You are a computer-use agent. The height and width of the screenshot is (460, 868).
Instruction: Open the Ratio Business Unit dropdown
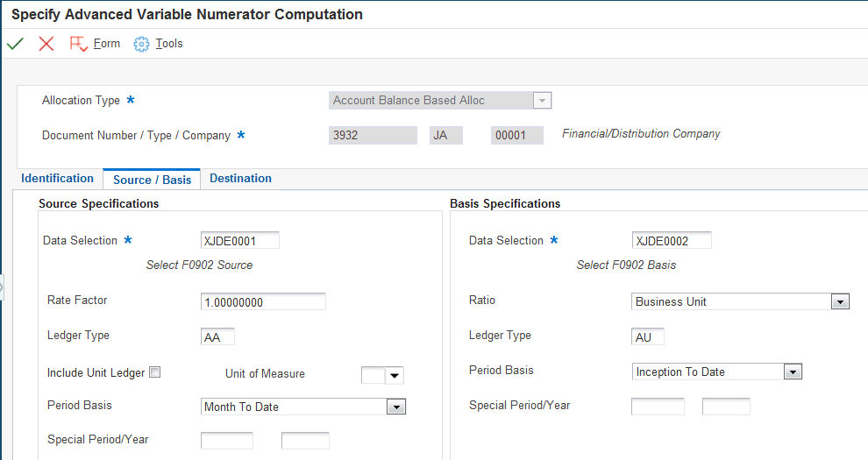(x=840, y=301)
